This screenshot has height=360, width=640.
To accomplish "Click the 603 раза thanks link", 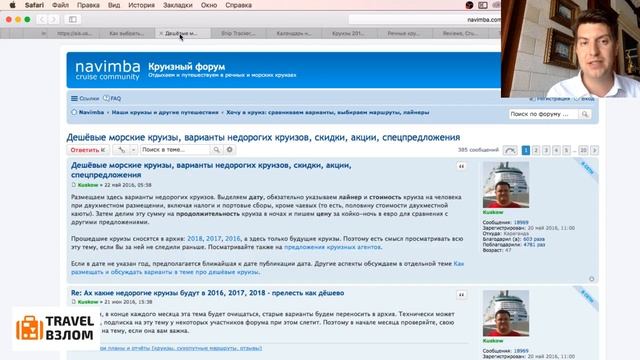I will point(534,239).
